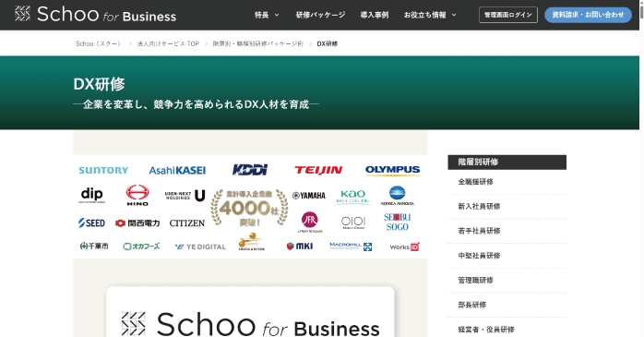The image size is (644, 337).
Task: Open 階層別・職種別研修パッケージ例 breadcrumb
Action: point(257,43)
